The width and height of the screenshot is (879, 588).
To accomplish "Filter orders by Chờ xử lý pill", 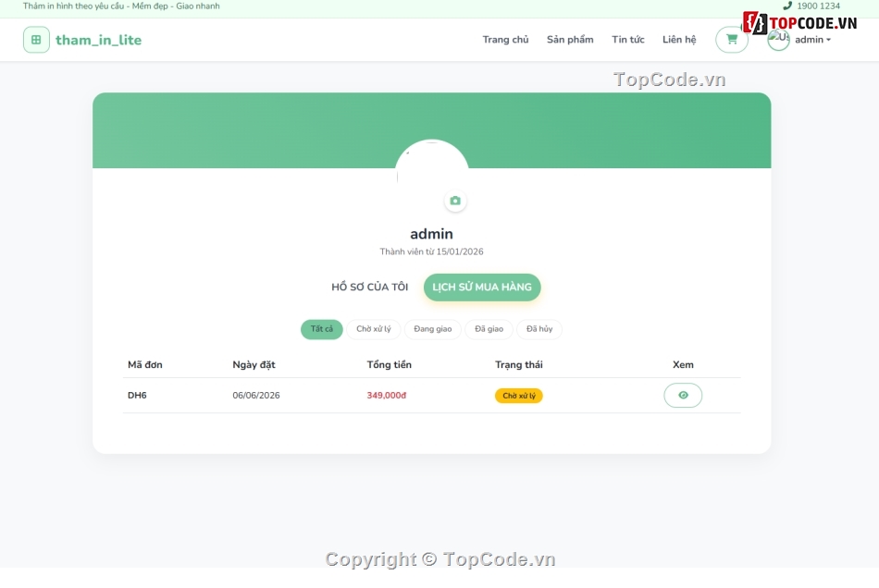I will click(x=374, y=329).
